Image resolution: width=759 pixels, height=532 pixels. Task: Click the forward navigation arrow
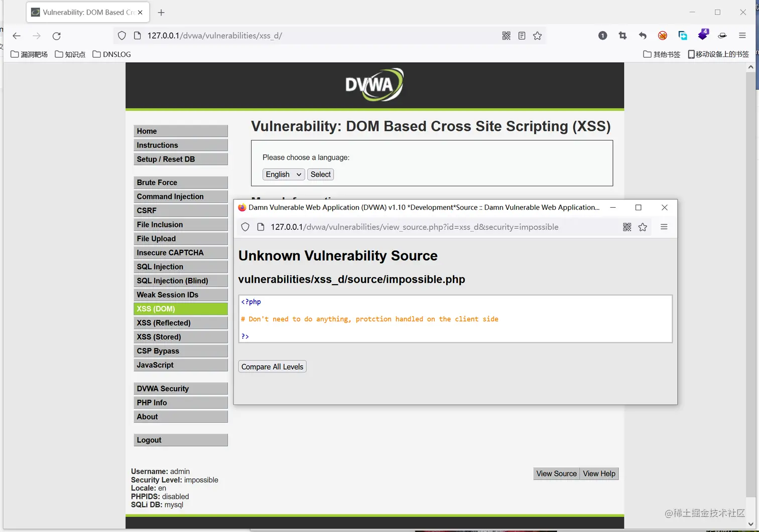[x=37, y=36]
